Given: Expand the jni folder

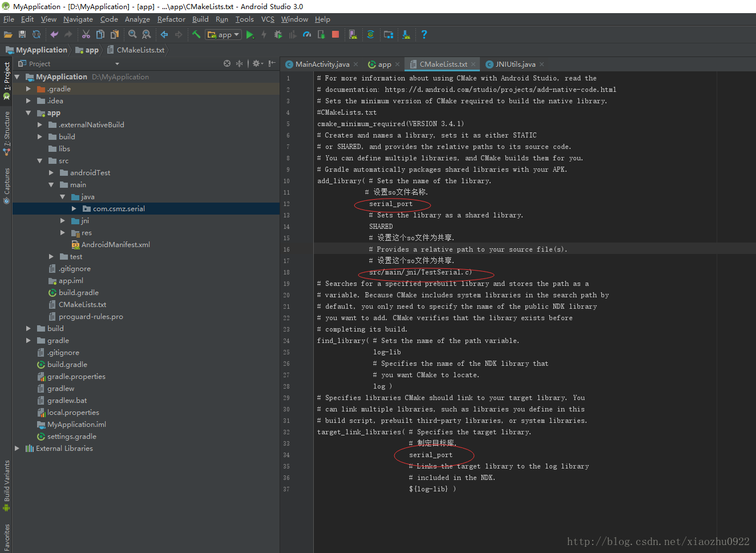Looking at the screenshot, I should [63, 220].
